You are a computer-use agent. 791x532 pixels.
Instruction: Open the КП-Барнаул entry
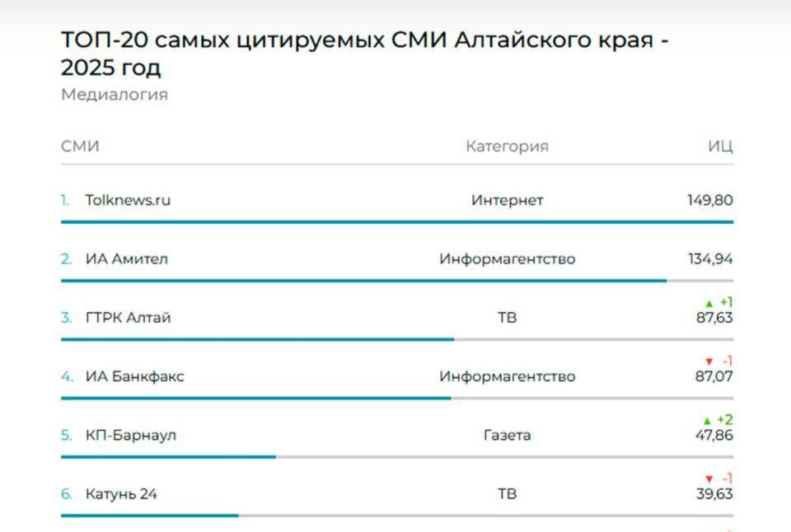coord(130,436)
